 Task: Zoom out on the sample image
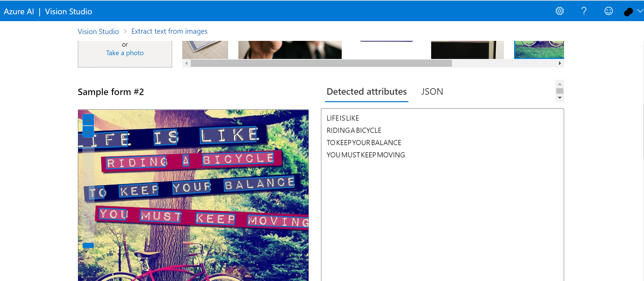click(x=88, y=131)
